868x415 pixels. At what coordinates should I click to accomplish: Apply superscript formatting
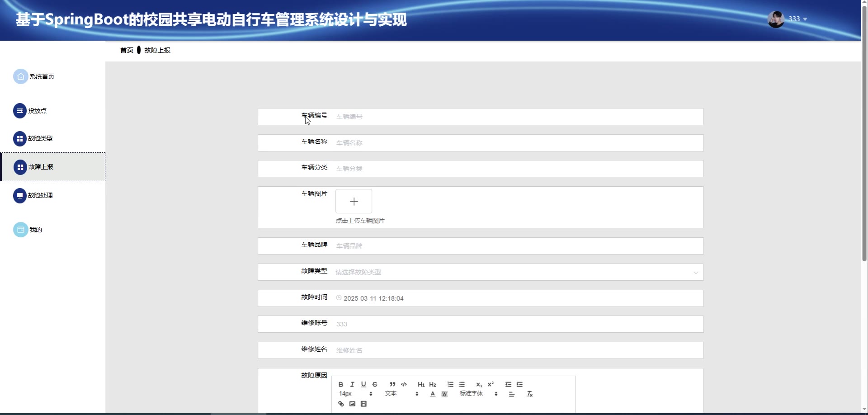point(491,384)
